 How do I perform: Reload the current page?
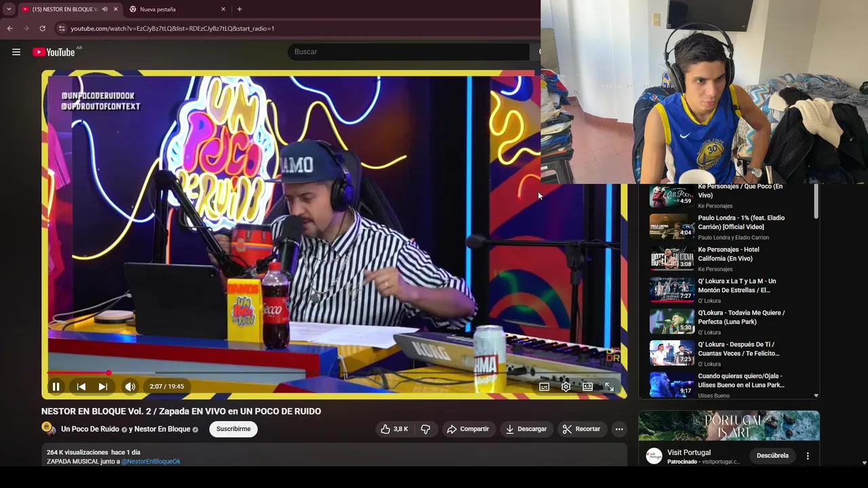point(42,28)
